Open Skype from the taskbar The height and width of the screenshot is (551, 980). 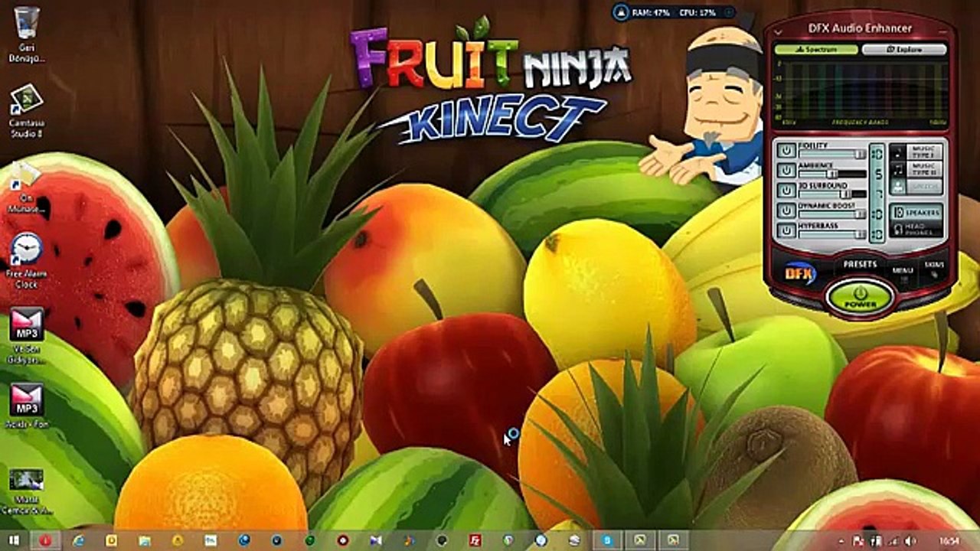coord(606,540)
